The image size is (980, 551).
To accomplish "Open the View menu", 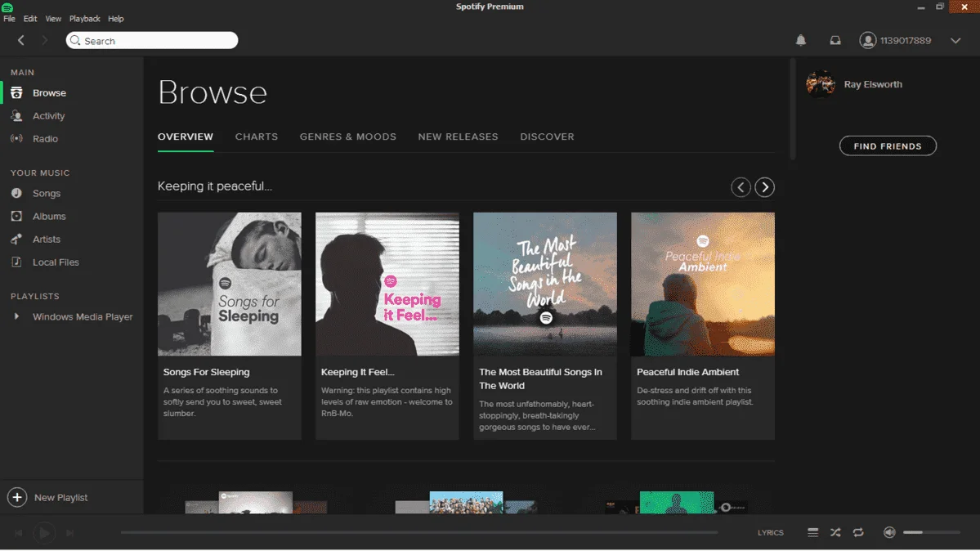I will point(53,19).
